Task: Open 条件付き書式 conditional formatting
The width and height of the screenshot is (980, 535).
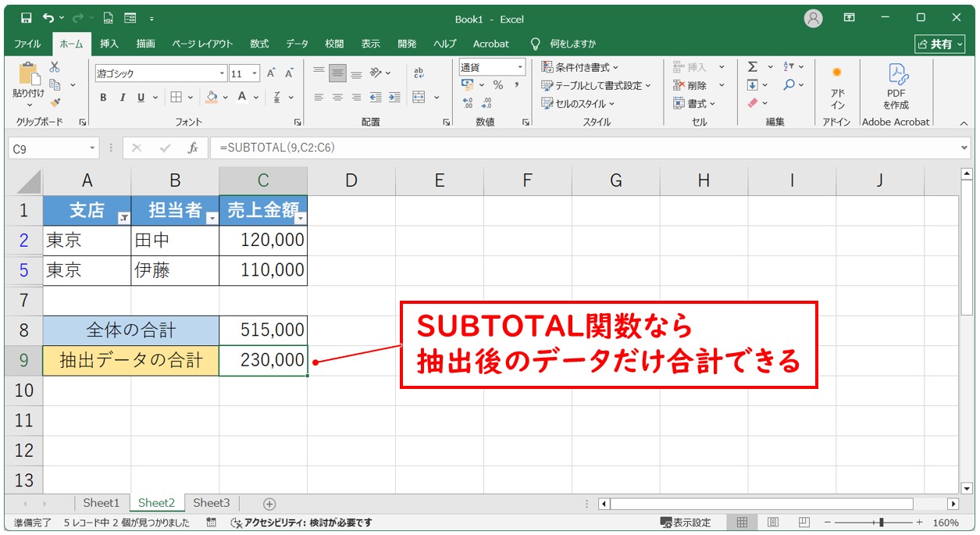Action: tap(580, 67)
